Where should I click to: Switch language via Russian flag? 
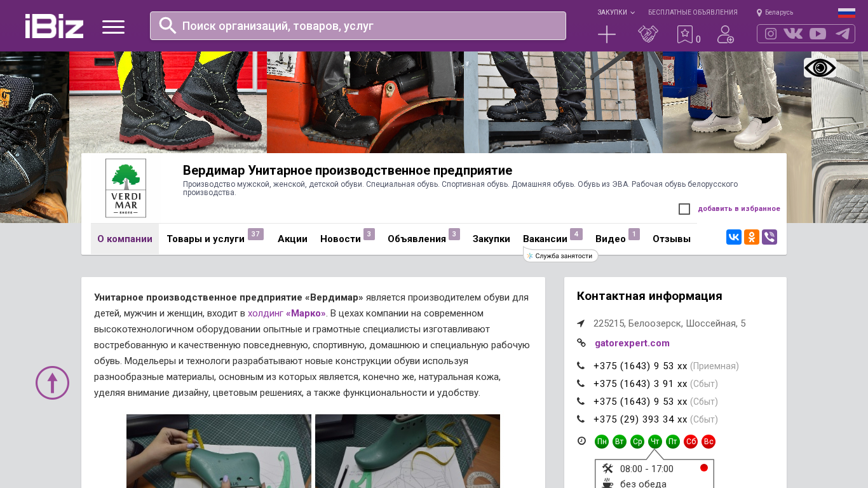pyautogui.click(x=846, y=12)
